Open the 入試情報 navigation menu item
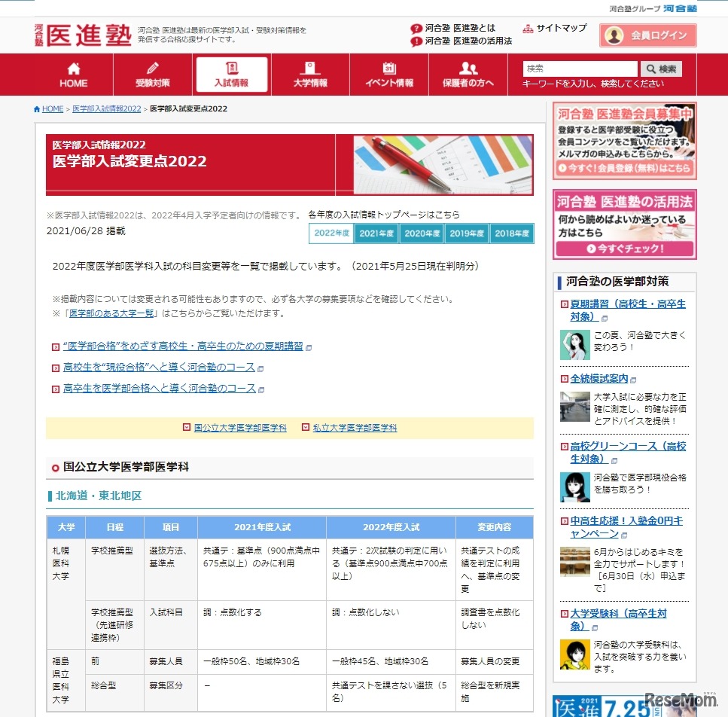 [232, 75]
